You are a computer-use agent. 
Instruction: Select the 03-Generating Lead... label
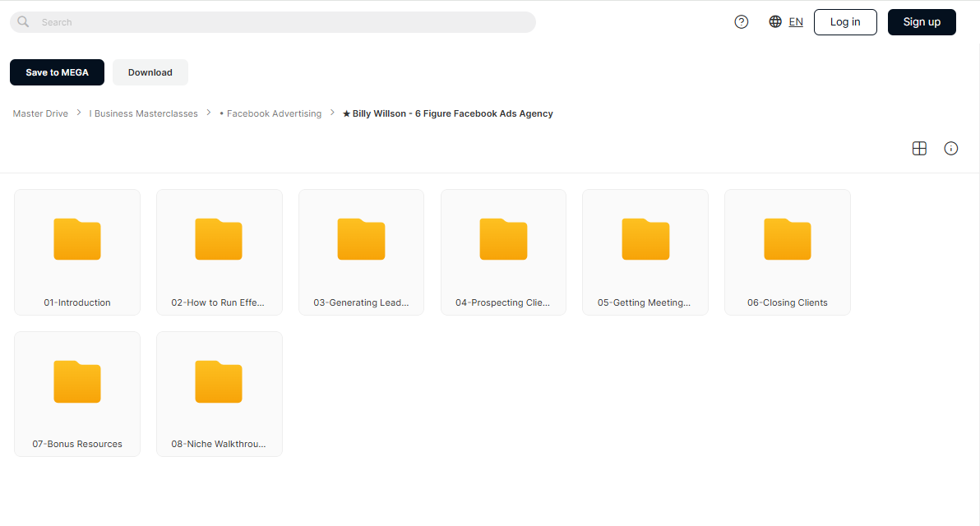pyautogui.click(x=361, y=302)
